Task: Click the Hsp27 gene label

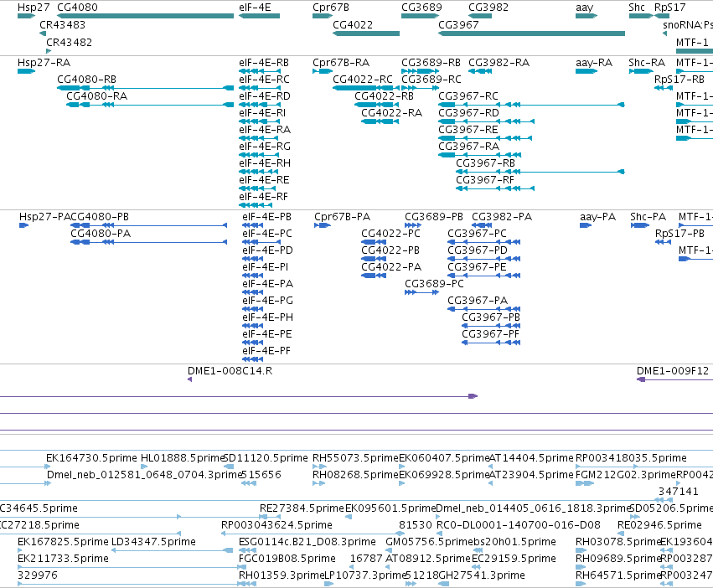Action: pos(34,8)
